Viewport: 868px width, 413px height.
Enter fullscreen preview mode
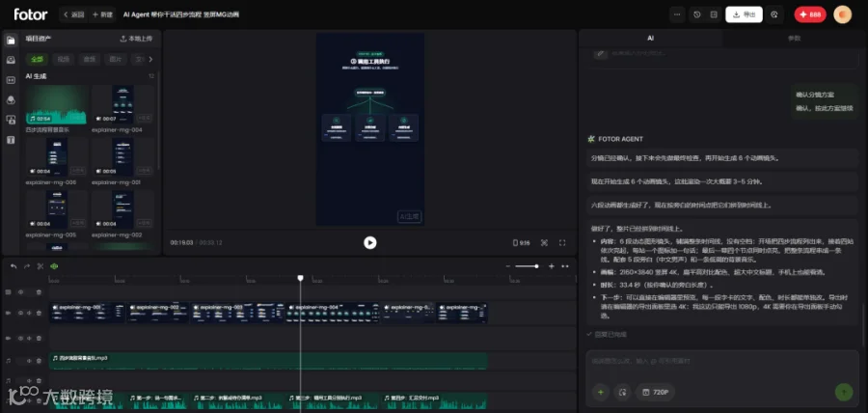click(562, 243)
